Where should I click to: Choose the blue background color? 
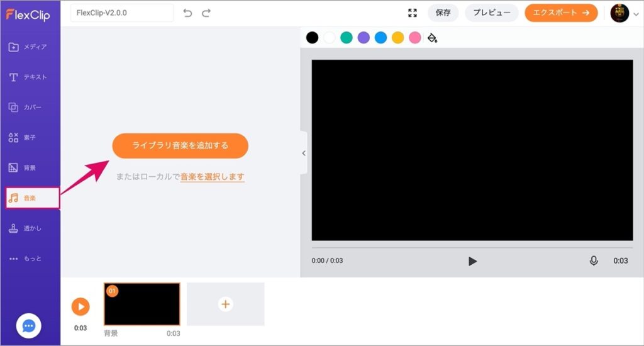click(380, 38)
